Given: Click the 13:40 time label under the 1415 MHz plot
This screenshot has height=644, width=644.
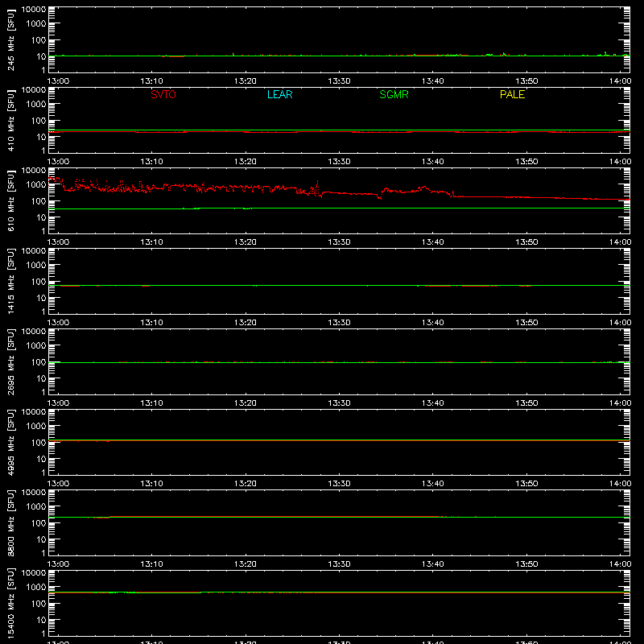Looking at the screenshot, I should coord(433,323).
